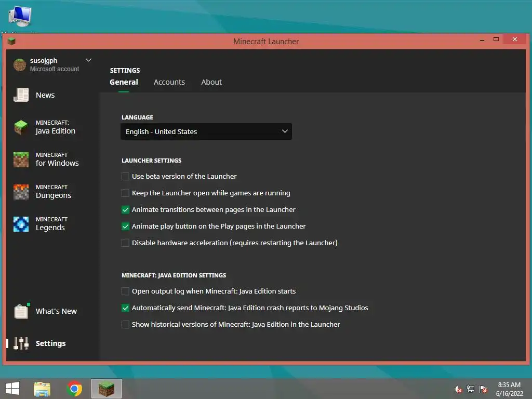This screenshot has width=532, height=399.
Task: Launch File Explorer from the taskbar
Action: [42, 389]
